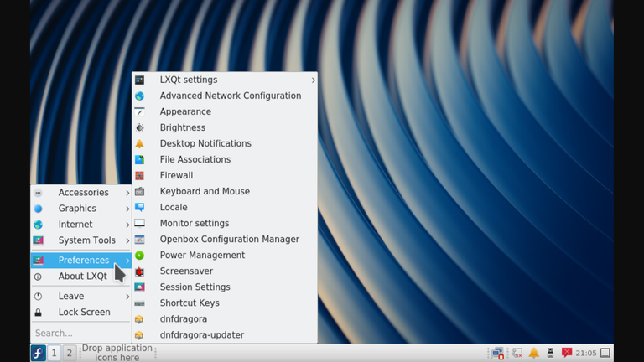The width and height of the screenshot is (644, 362).
Task: Click the Desktop Notifications bell icon
Action: point(140,143)
